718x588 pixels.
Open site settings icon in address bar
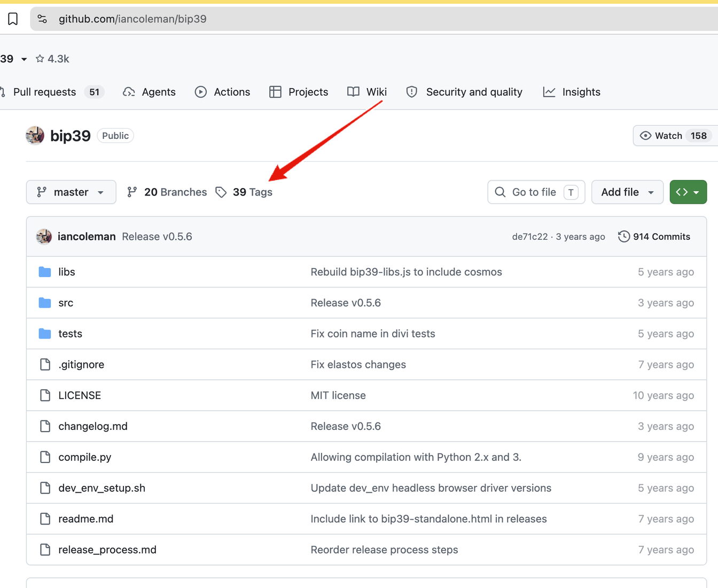(42, 19)
